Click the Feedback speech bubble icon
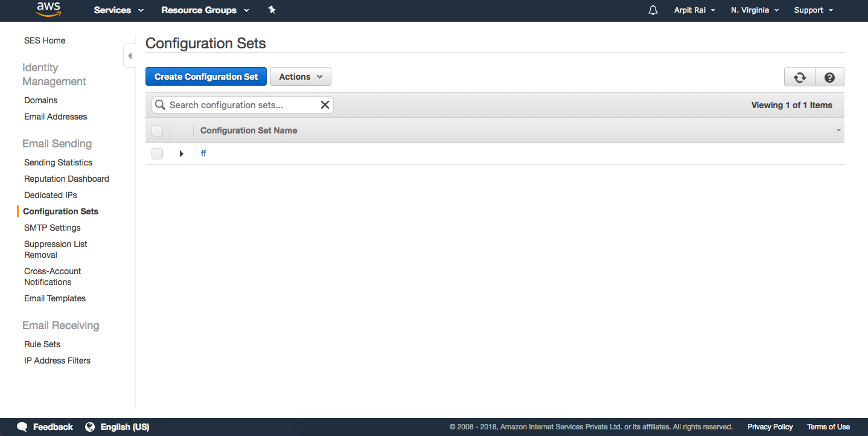The image size is (868, 436). [22, 427]
